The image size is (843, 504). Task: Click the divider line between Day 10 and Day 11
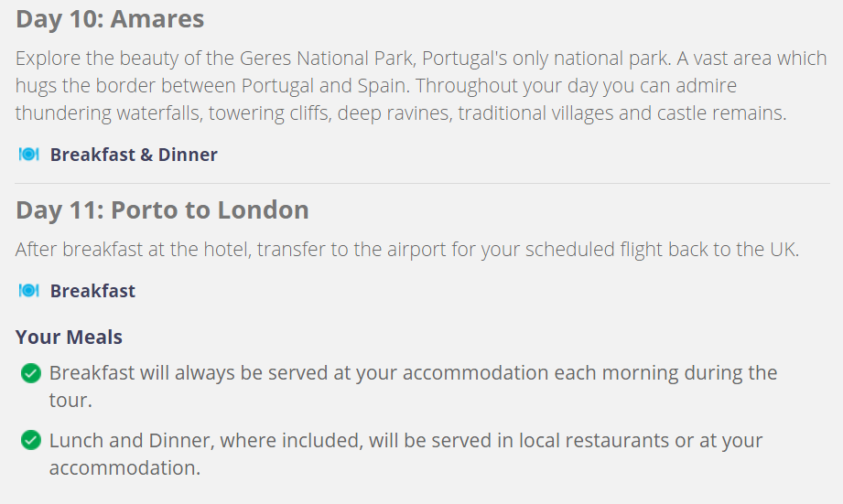(422, 183)
